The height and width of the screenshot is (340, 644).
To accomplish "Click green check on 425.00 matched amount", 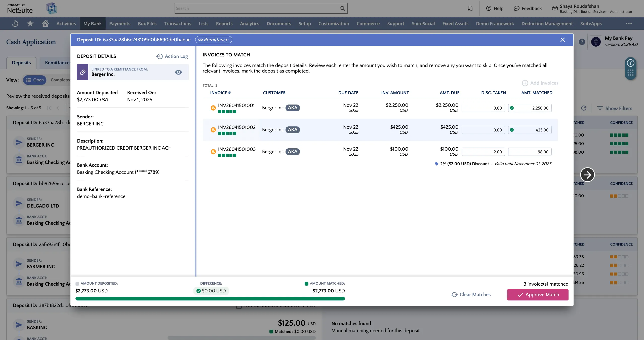I will coord(512,130).
